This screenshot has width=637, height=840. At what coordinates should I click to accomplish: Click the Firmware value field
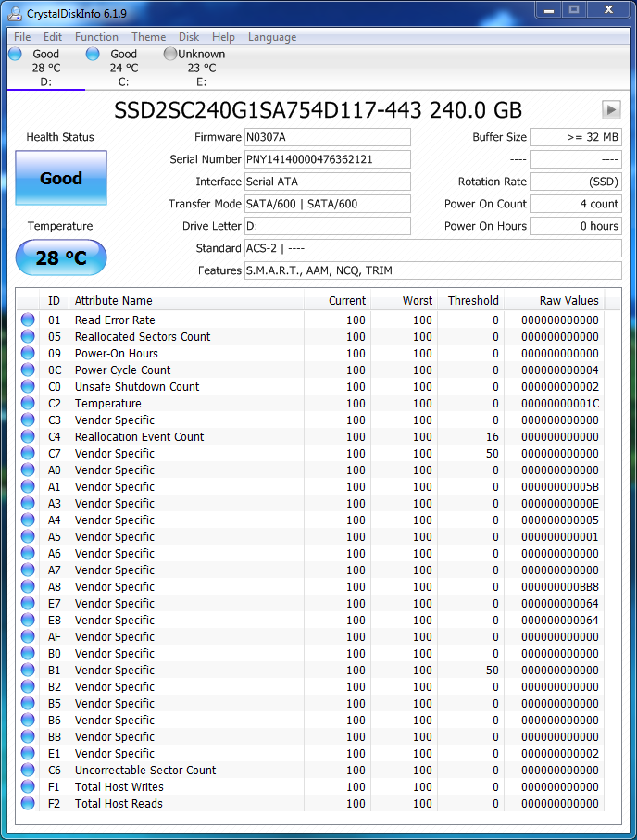click(x=327, y=137)
